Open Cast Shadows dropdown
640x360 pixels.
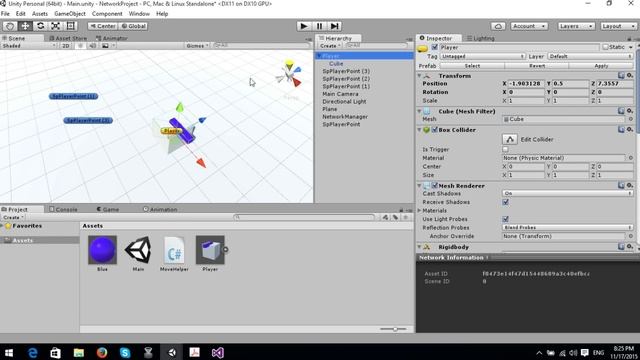click(x=567, y=193)
